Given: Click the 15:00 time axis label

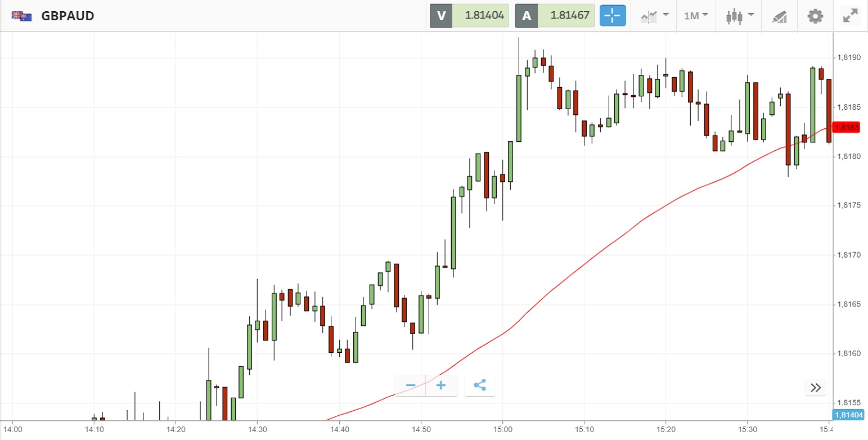Looking at the screenshot, I should coord(502,429).
